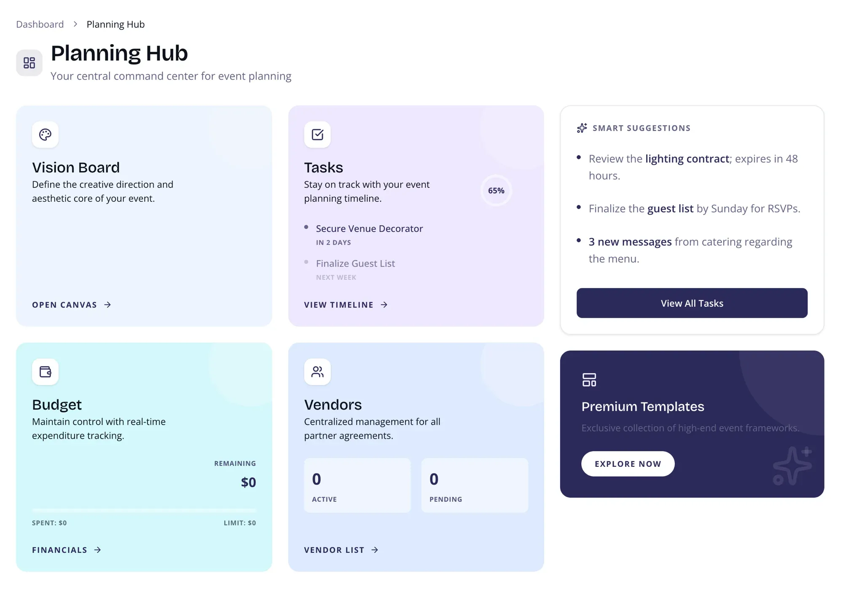Click the checklist icon on the Tasks card
The height and width of the screenshot is (616, 843).
[317, 135]
